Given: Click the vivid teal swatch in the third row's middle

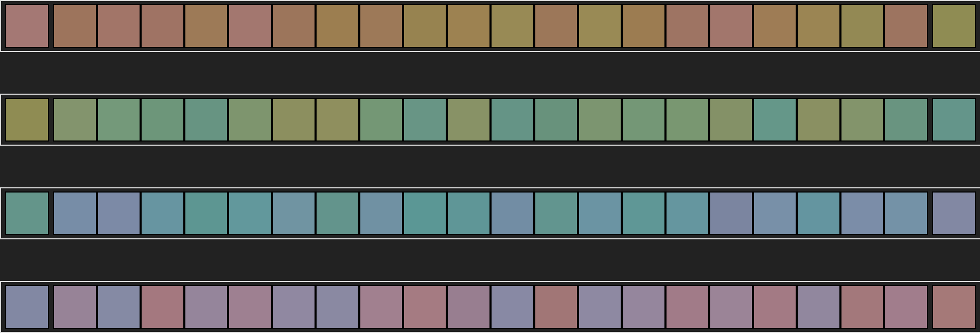Looking at the screenshot, I should [425, 213].
